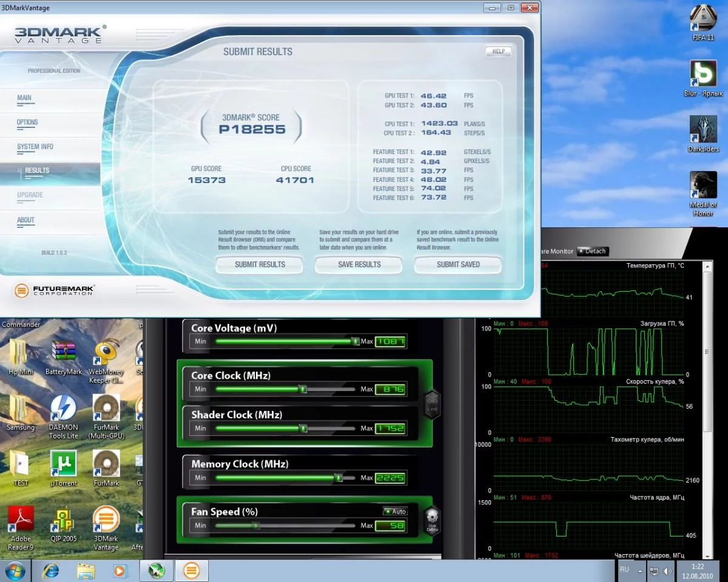
Task: Click the Shader Clock value field 1752
Action: pos(390,428)
